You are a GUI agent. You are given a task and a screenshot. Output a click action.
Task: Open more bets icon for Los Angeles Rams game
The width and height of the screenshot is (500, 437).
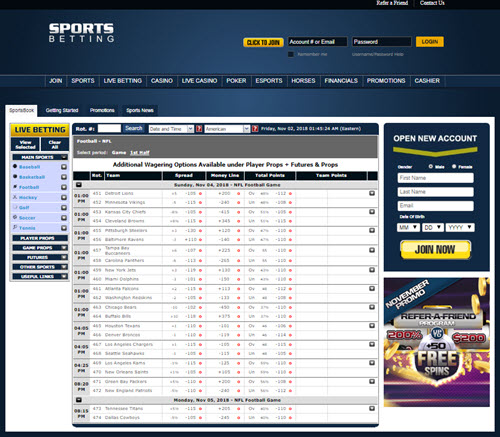tap(372, 363)
